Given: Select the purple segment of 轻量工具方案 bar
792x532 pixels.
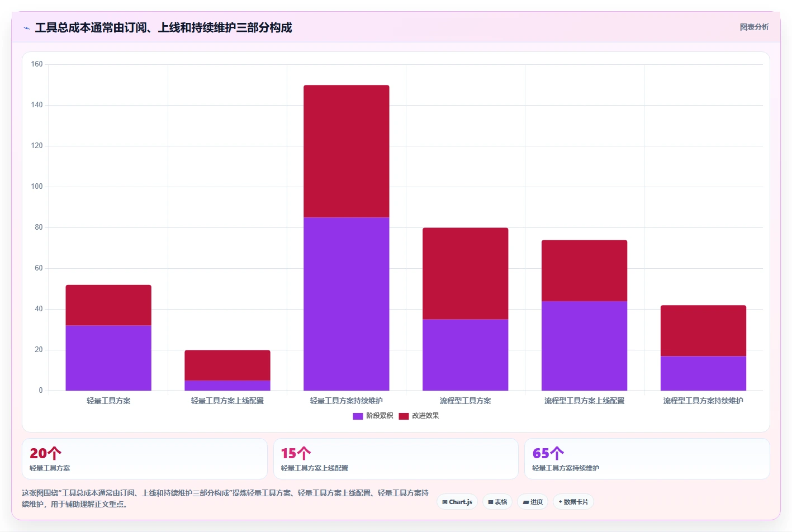Looking at the screenshot, I should [108, 358].
